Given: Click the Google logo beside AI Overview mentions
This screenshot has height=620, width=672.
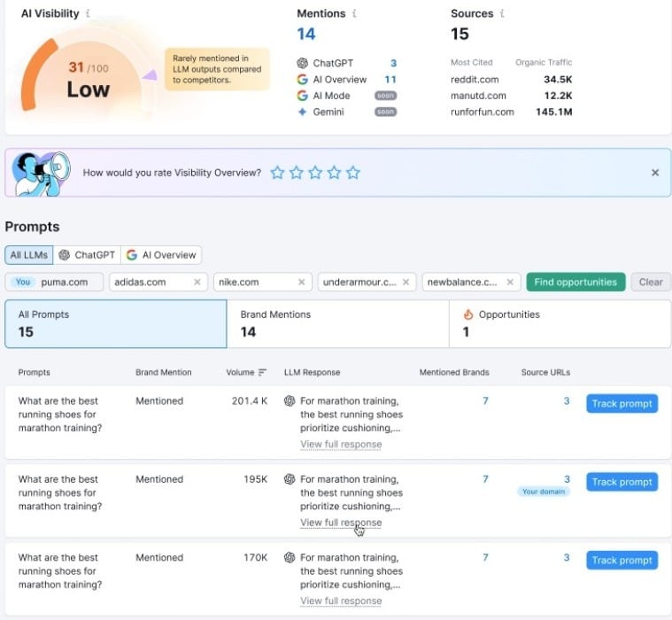Looking at the screenshot, I should (x=302, y=80).
